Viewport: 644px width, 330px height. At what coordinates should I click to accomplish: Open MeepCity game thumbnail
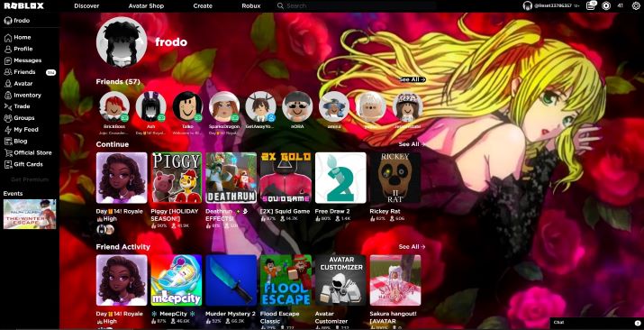point(177,280)
